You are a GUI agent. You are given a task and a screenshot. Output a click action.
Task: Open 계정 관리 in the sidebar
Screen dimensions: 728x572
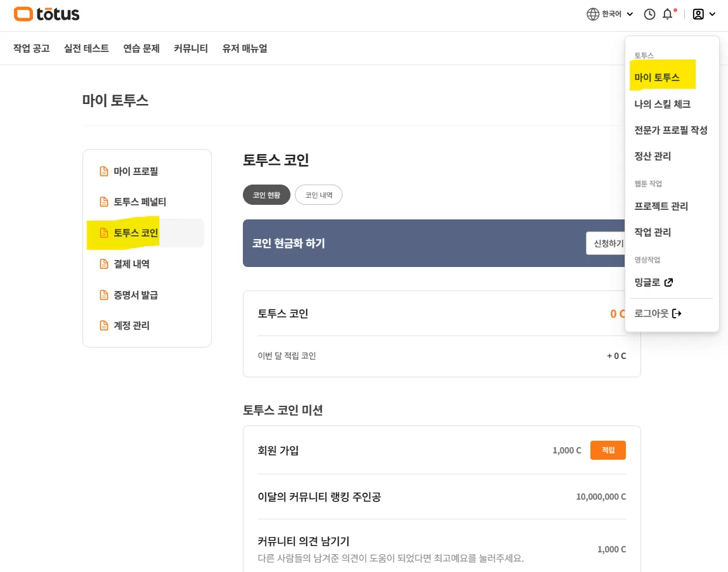[x=131, y=325]
